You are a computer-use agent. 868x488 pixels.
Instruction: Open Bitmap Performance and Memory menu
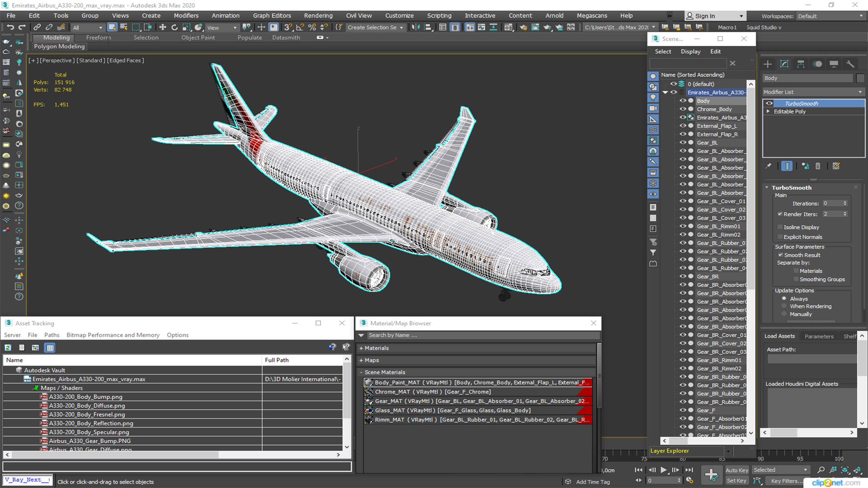113,335
